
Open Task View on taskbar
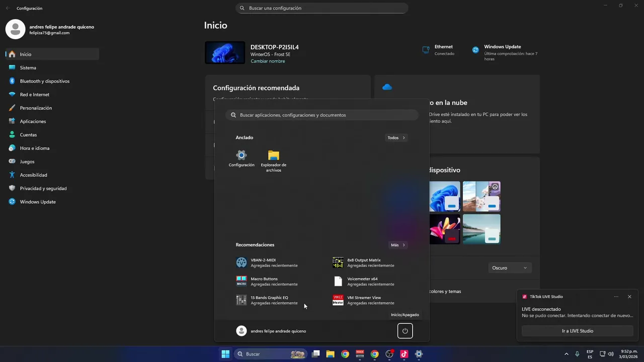pyautogui.click(x=315, y=354)
